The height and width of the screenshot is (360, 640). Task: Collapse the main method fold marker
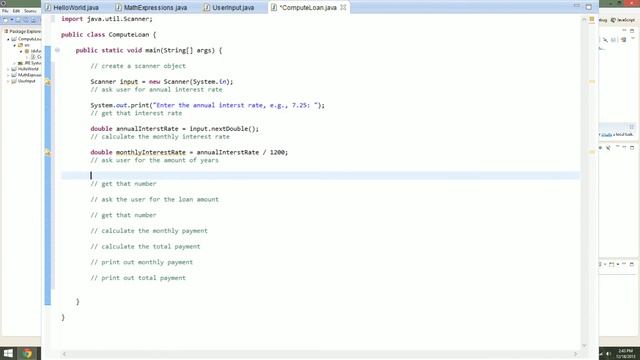coord(57,50)
